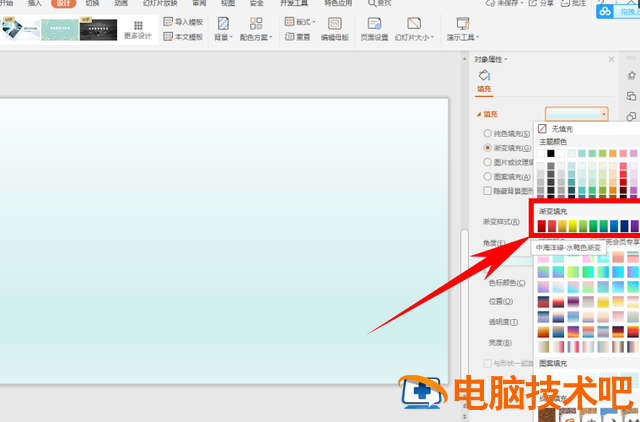Click the overlapping shapes icon in right sidebar
This screenshot has height=422, width=640.
[x=631, y=116]
